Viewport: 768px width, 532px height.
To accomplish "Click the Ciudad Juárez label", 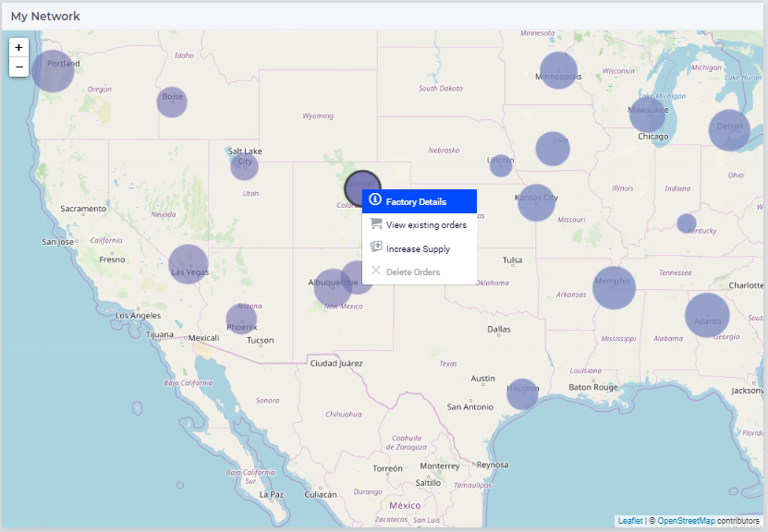I will pos(336,363).
